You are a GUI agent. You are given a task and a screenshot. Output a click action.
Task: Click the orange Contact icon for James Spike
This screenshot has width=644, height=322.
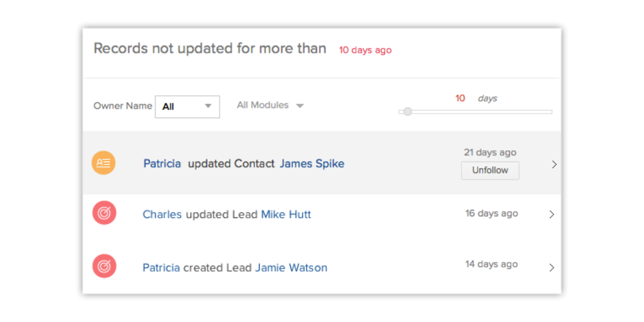click(x=104, y=163)
